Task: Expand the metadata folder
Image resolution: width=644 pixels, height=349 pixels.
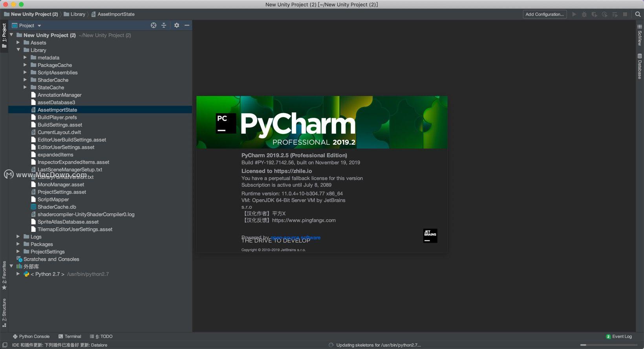Action: [x=25, y=57]
